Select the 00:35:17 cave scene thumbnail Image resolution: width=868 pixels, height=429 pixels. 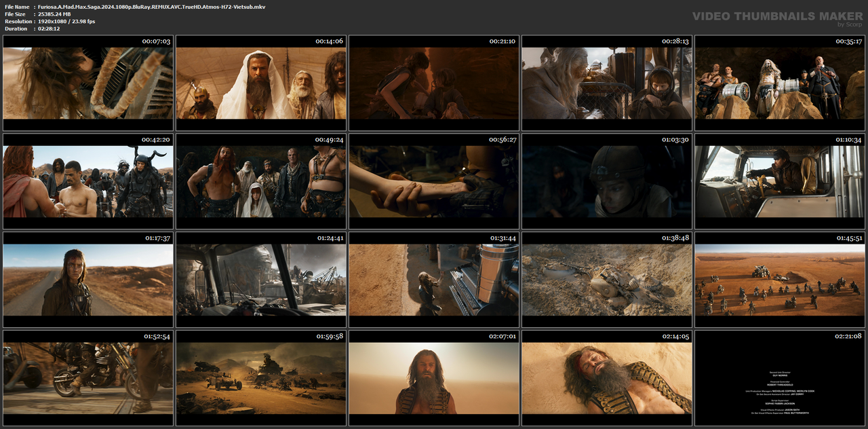(x=780, y=83)
